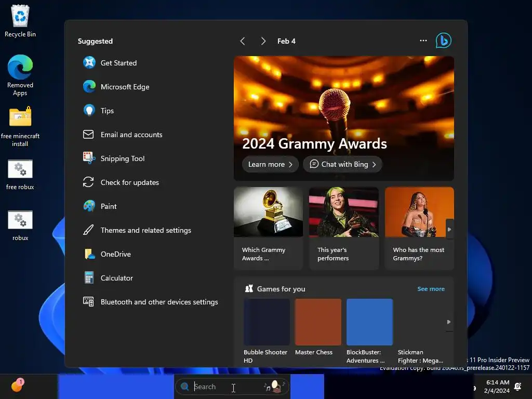This screenshot has width=532, height=399.
Task: Open the 2024 Grammy Awards headline
Action: tap(314, 143)
